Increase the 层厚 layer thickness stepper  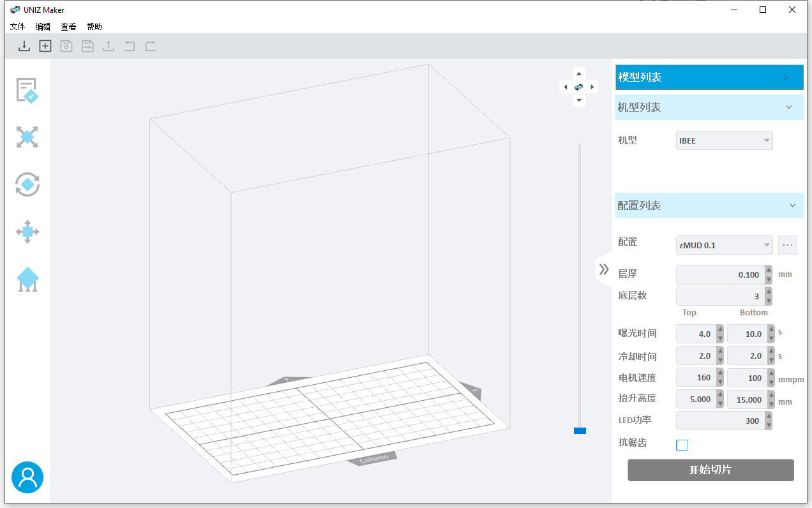[769, 271]
